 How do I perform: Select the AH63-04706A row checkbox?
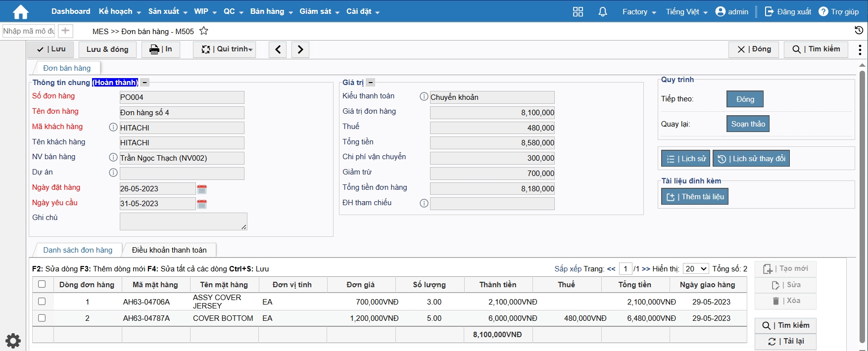[x=42, y=302]
